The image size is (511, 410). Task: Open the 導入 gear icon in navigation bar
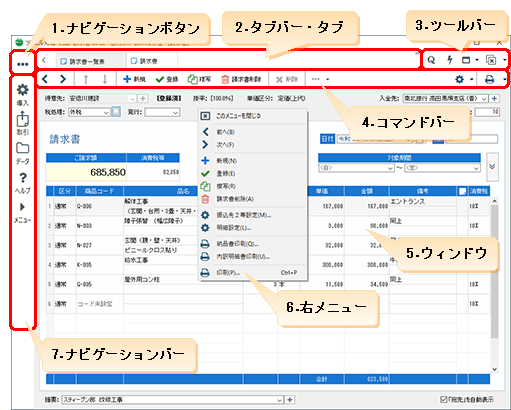(x=23, y=90)
